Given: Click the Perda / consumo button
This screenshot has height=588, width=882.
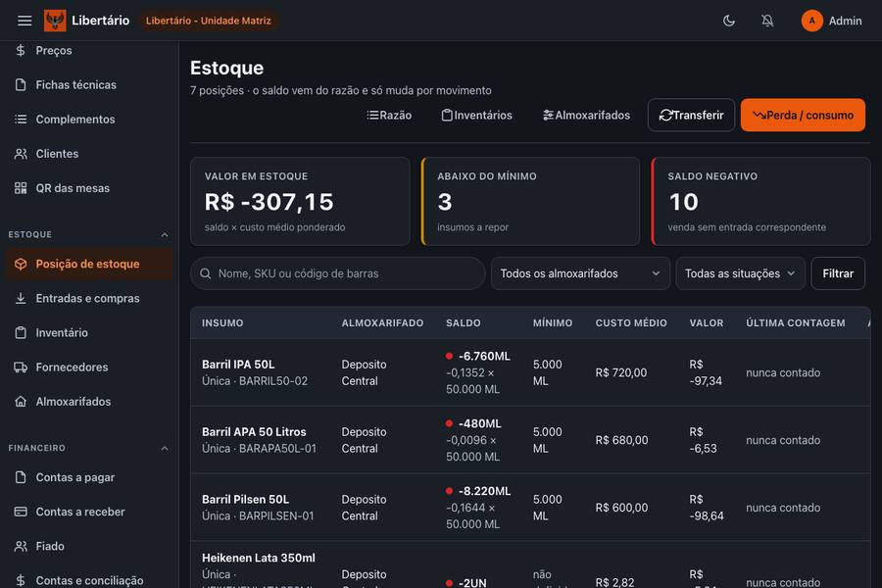Looking at the screenshot, I should (803, 115).
